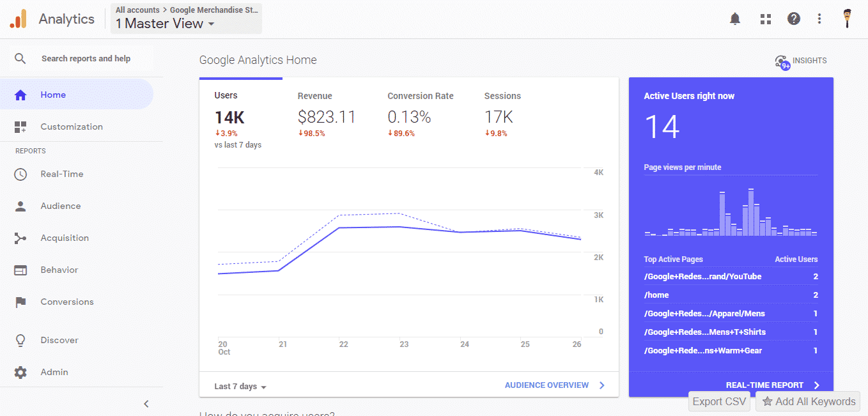Viewport: 868px width, 416px height.
Task: Click the Export CSV button
Action: 718,401
